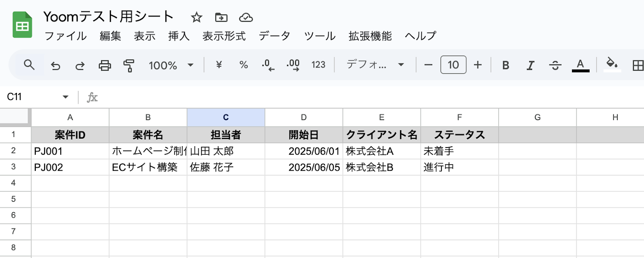Select cell containing ECサイト構築
The image size is (644, 258).
pyautogui.click(x=148, y=167)
